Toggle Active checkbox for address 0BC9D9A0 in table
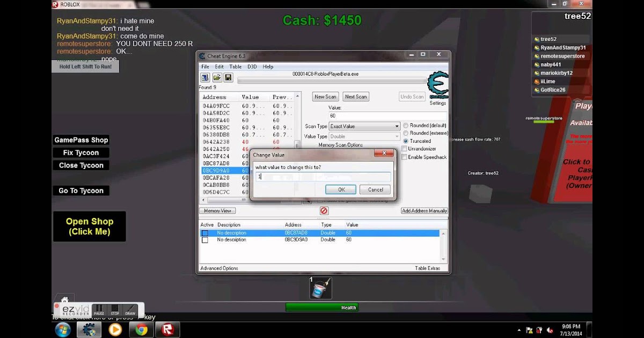 coord(204,240)
